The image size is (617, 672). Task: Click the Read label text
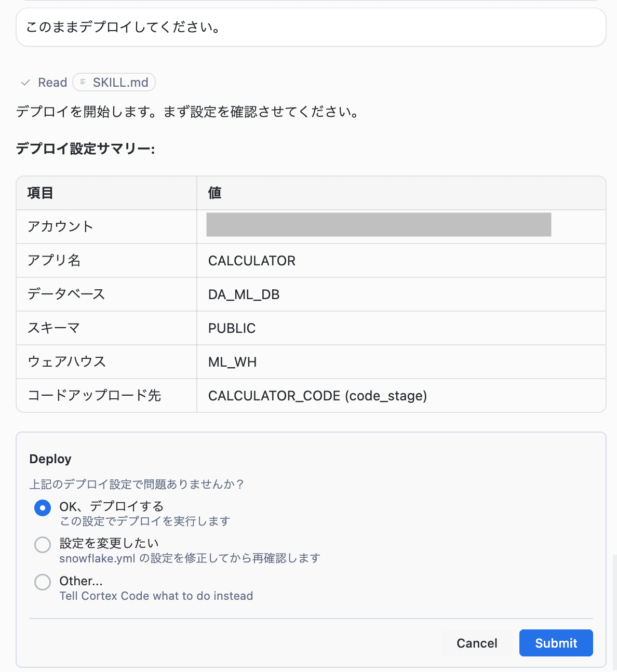click(52, 83)
